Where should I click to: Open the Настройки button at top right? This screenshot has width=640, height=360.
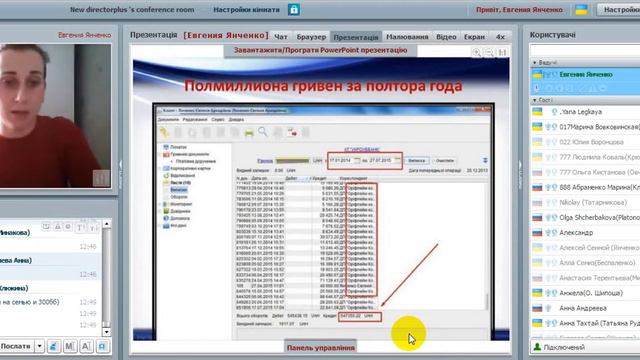coord(619,9)
